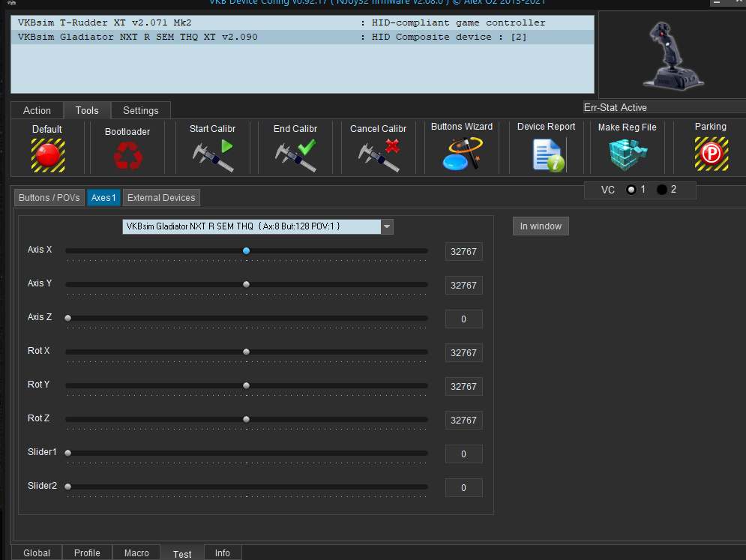Click the Make Reg File cube icon
Image resolution: width=746 pixels, height=560 pixels.
(628, 154)
